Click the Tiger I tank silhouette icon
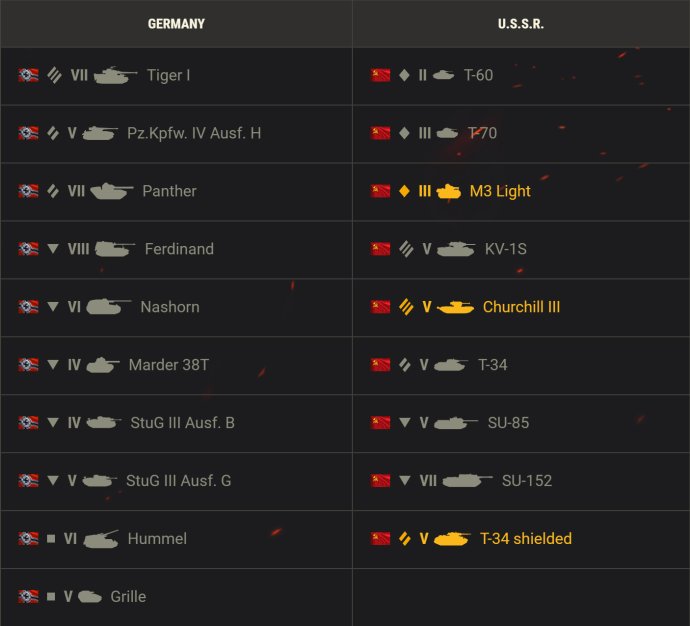 tap(115, 75)
